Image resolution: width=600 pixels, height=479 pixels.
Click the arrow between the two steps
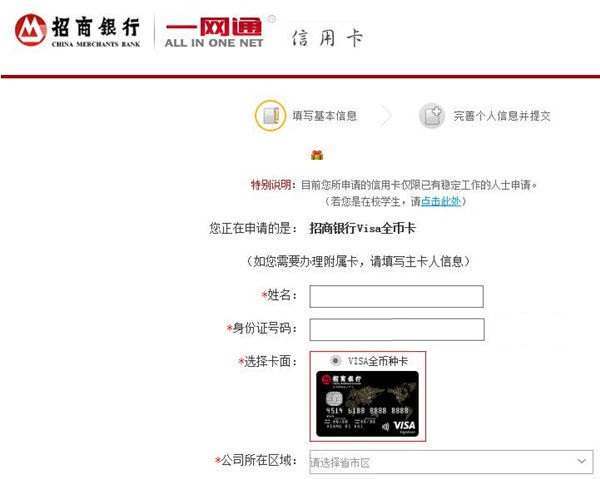click(386, 116)
